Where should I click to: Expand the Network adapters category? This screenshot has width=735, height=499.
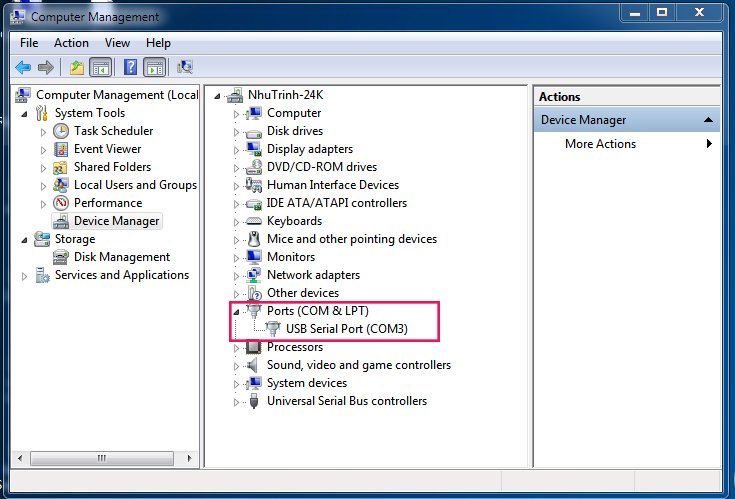[x=237, y=276]
